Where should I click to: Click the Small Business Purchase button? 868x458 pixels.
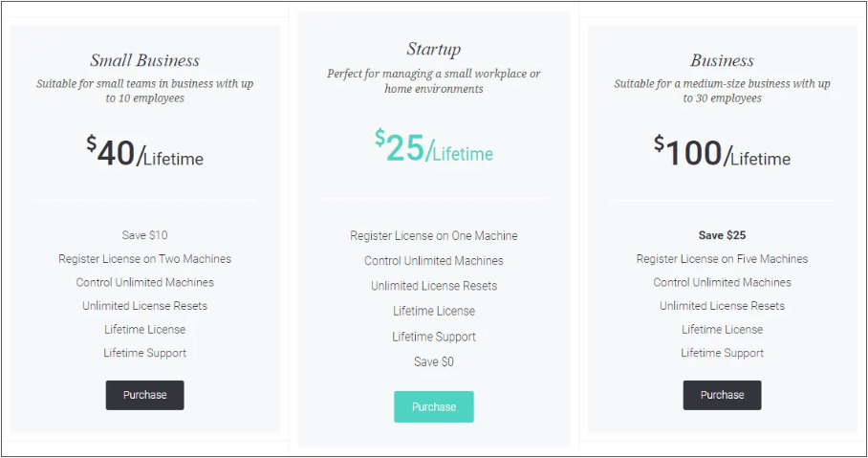(x=144, y=395)
